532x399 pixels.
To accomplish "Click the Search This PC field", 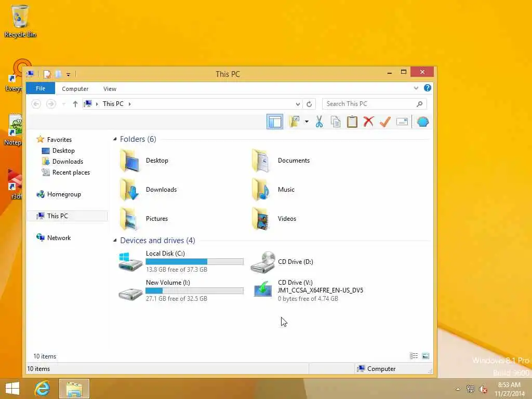I will 374,104.
